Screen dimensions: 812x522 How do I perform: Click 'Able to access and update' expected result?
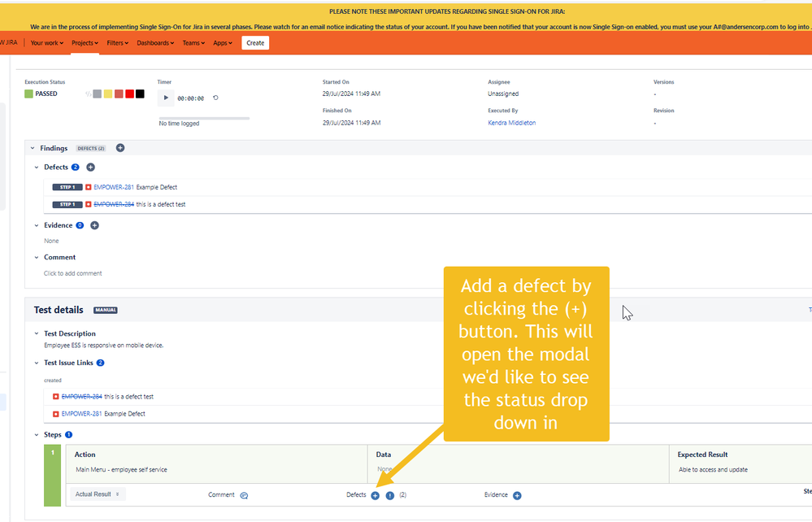tap(713, 470)
